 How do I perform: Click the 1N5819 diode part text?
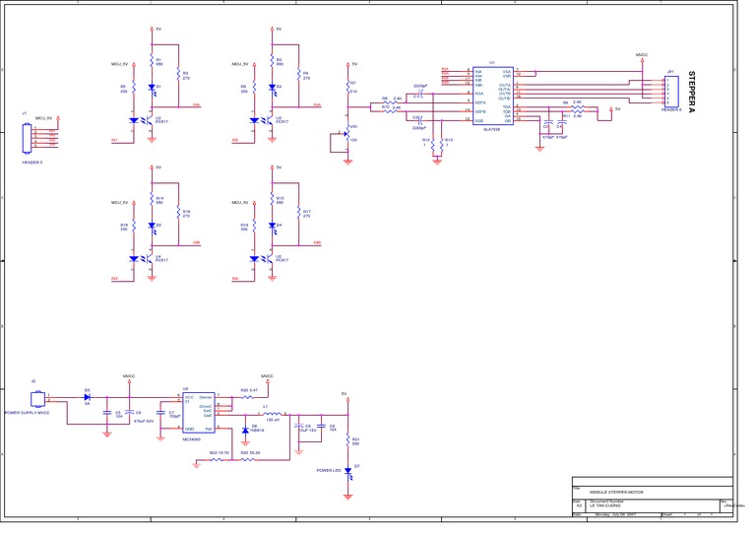pyautogui.click(x=258, y=431)
